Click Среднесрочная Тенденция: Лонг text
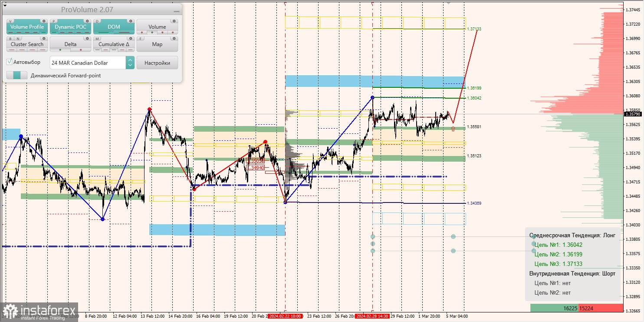This screenshot has height=322, width=644. (572, 236)
